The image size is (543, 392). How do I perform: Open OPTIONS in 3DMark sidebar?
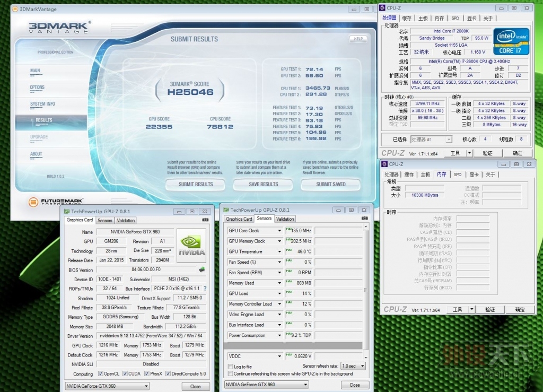point(37,88)
